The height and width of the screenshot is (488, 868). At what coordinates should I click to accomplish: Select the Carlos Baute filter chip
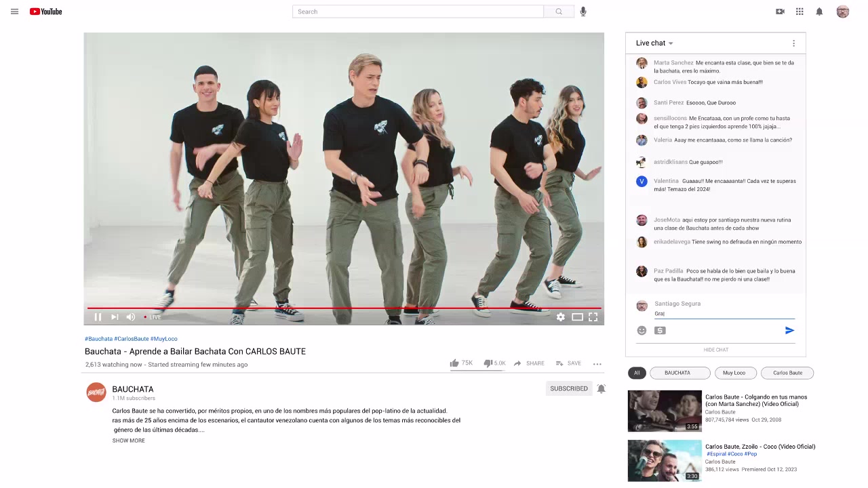pyautogui.click(x=787, y=373)
